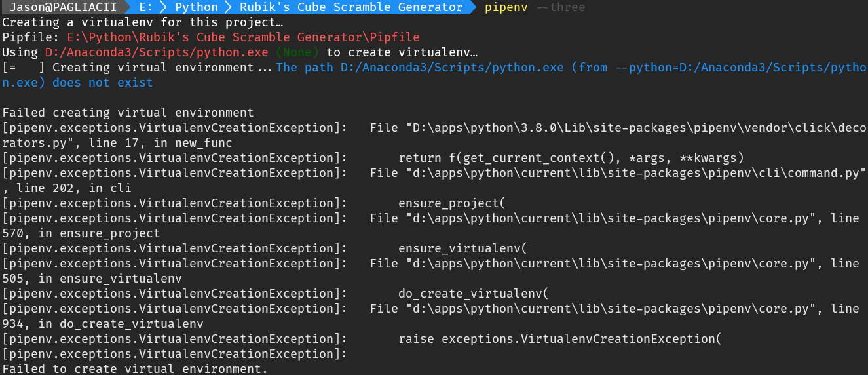
Task: Click the virtual environment progress indicator bracket
Action: coord(24,68)
